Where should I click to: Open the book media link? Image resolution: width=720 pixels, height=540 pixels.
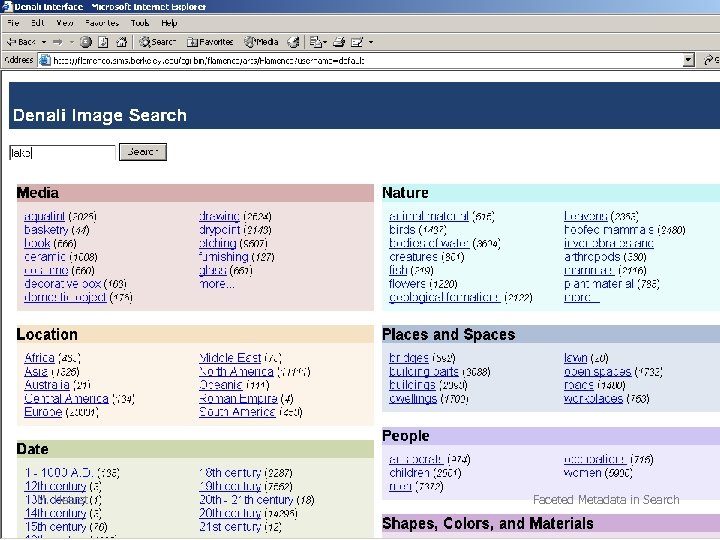click(37, 243)
